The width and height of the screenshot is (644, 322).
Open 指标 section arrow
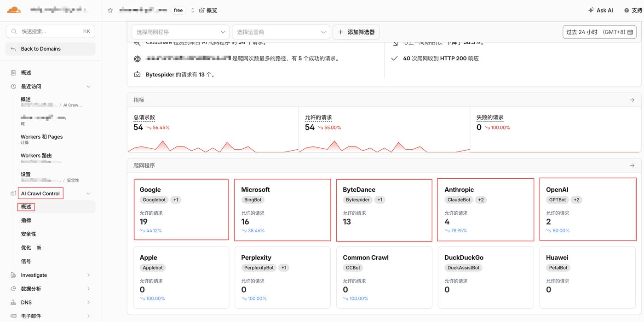click(x=632, y=100)
